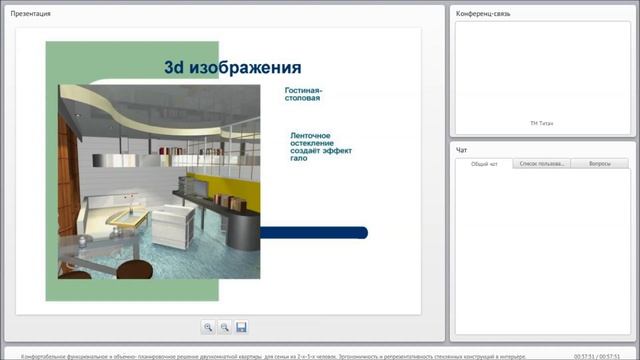Image resolution: width=640 pixels, height=360 pixels.
Task: Click the ТН Титан label in conference panel
Action: pos(542,123)
